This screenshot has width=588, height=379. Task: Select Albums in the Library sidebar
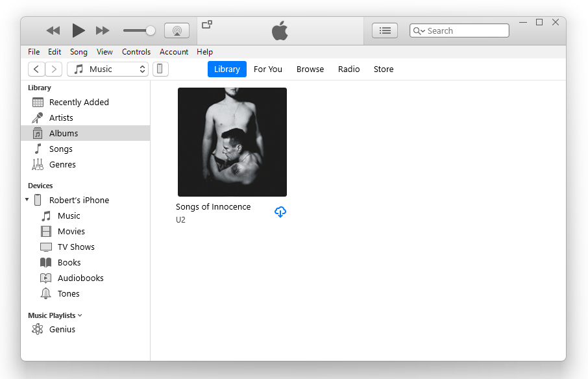(x=86, y=134)
